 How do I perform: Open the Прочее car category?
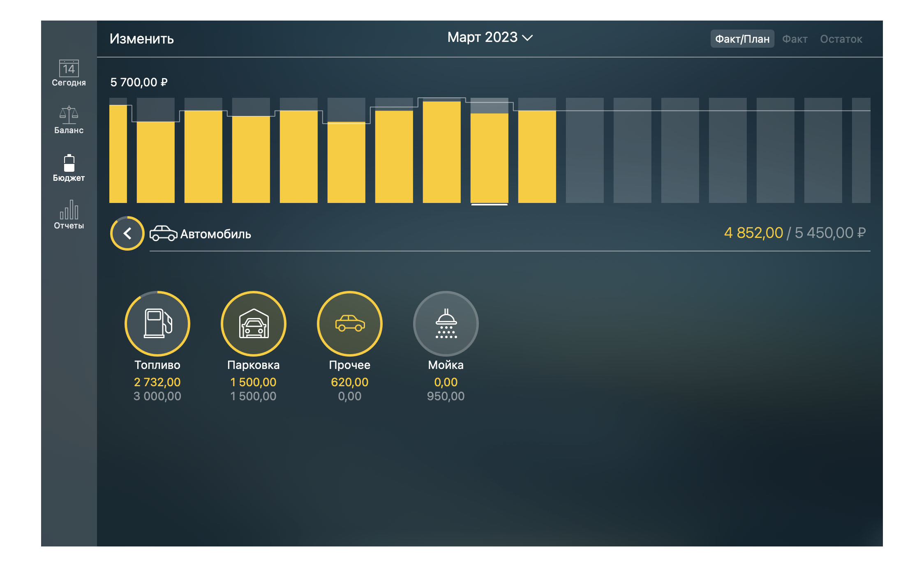point(350,324)
